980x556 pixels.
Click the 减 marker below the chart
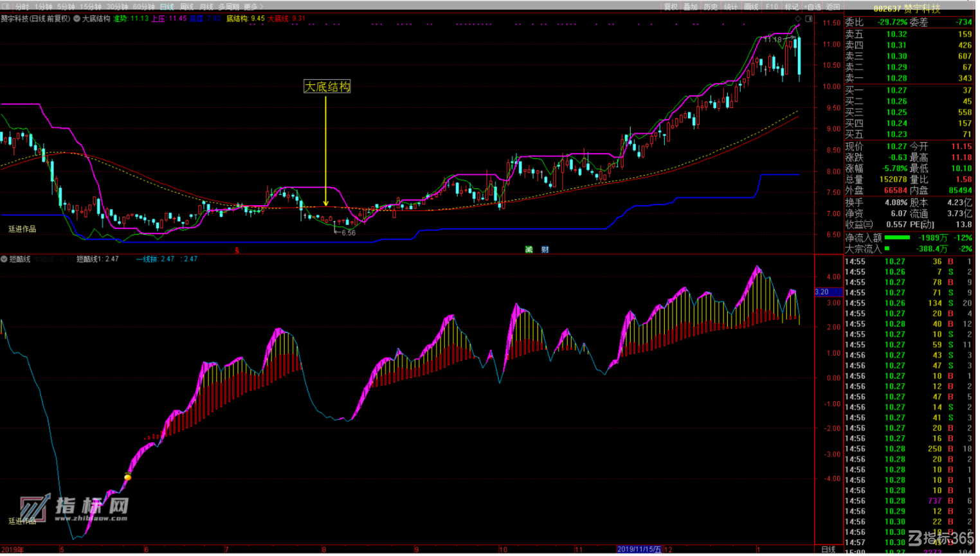529,249
